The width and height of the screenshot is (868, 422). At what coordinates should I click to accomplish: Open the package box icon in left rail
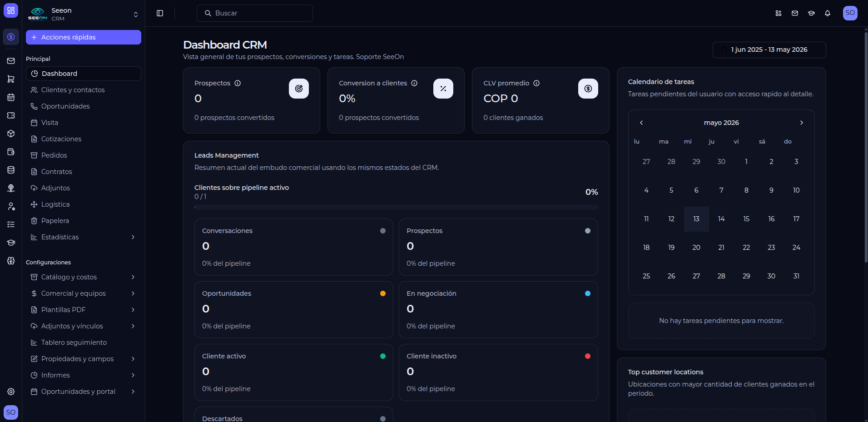coord(11,134)
